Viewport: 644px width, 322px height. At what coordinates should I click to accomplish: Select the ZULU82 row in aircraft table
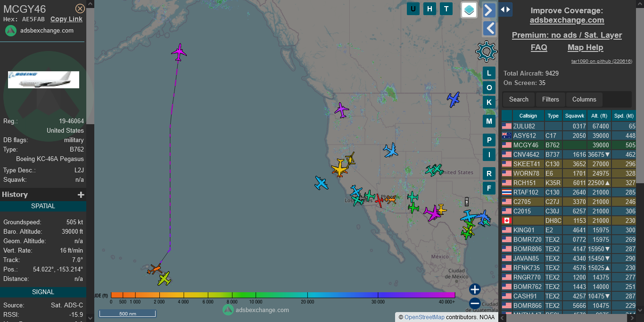click(569, 126)
